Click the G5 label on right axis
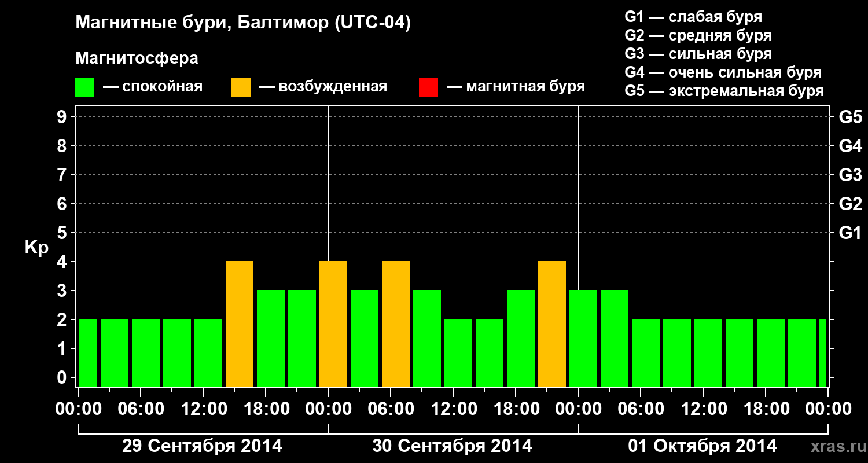The image size is (868, 463). 850,117
